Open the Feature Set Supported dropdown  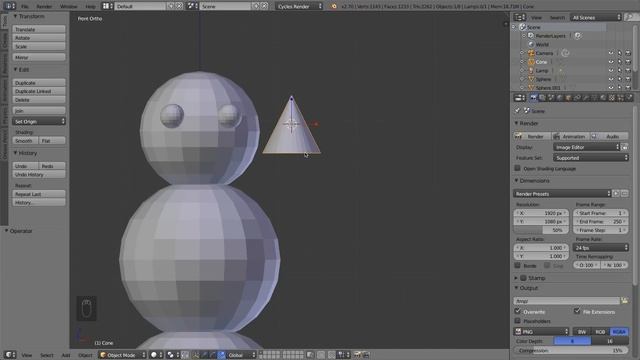coord(591,158)
